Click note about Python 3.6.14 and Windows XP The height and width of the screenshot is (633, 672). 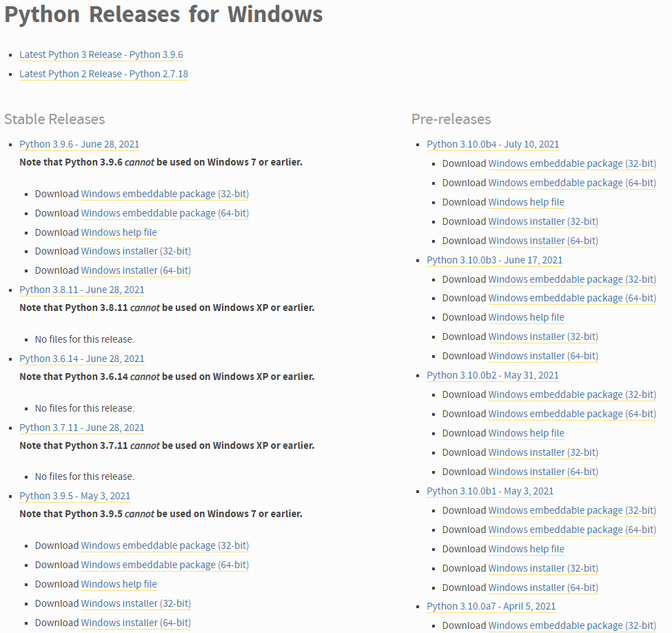coord(167,376)
